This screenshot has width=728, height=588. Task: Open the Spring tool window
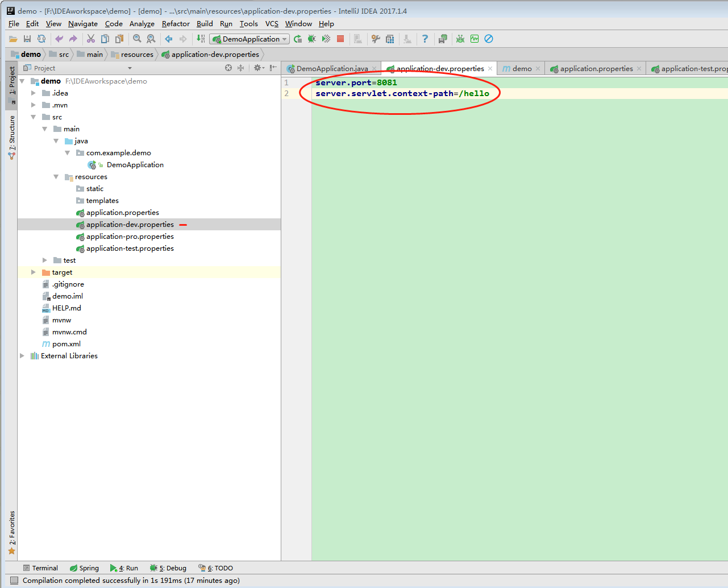84,568
